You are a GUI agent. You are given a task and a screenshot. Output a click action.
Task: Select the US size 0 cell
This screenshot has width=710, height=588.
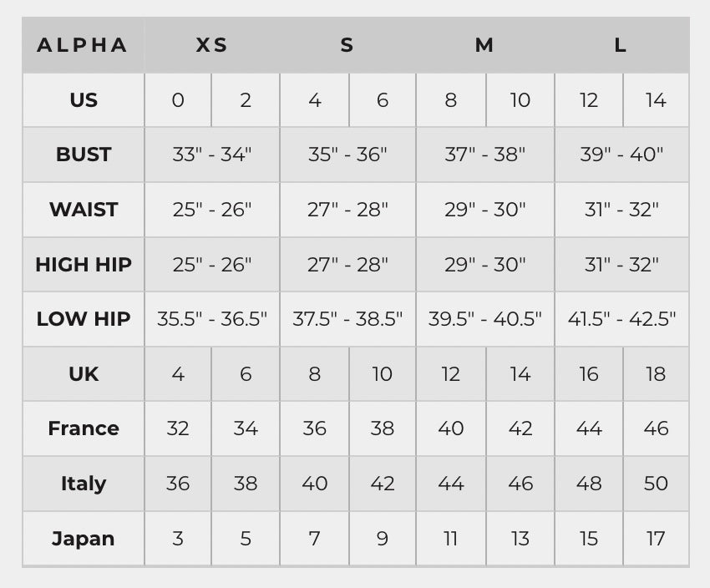177,100
